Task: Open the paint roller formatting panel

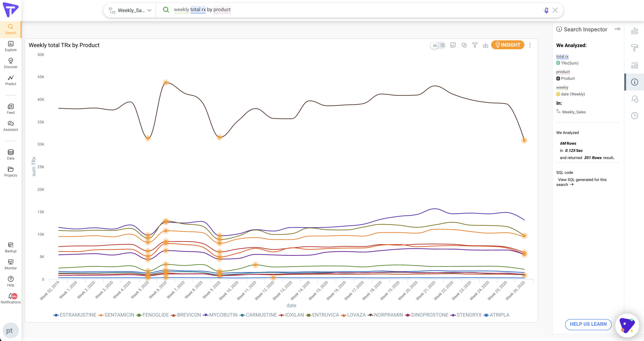Action: [x=635, y=47]
